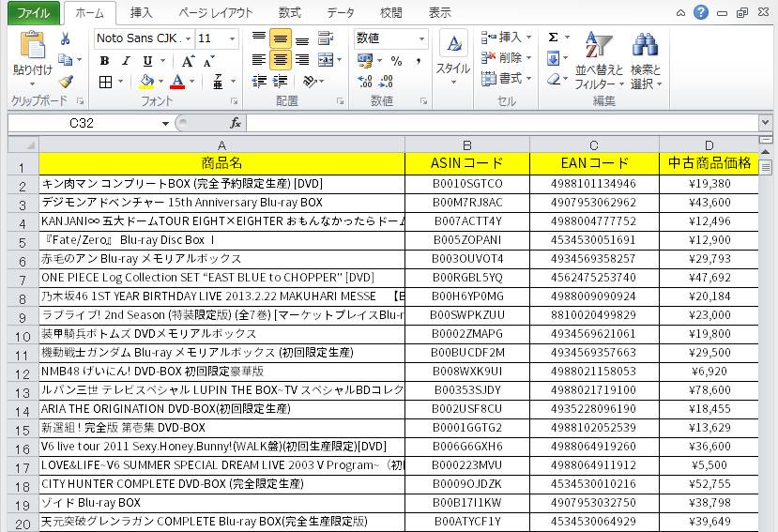Click the text orientation icon

(x=310, y=81)
